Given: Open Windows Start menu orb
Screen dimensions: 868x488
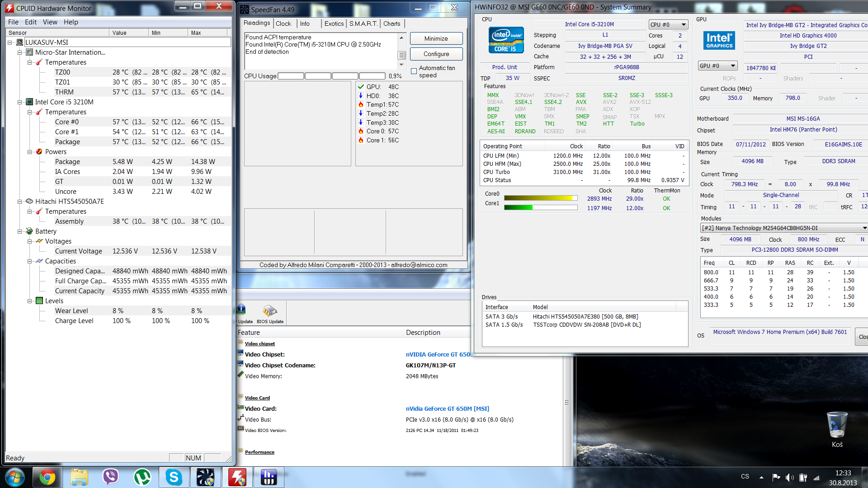Looking at the screenshot, I should [14, 477].
